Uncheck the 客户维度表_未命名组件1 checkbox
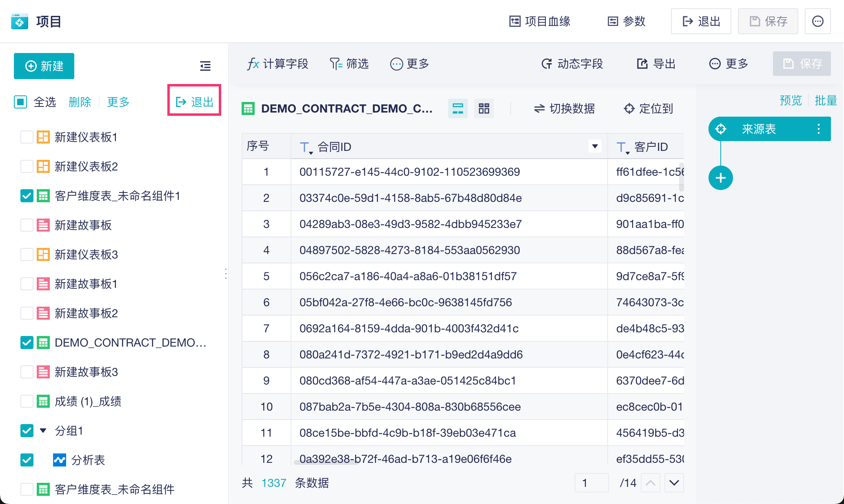The height and width of the screenshot is (504, 844). (27, 196)
